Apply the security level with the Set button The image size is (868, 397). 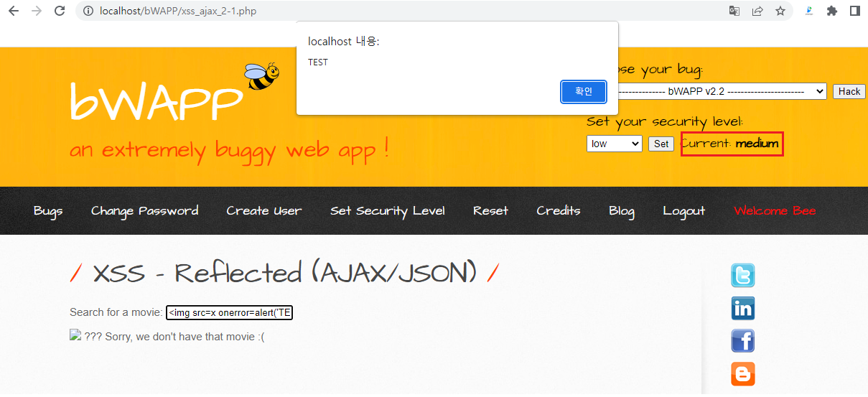[x=661, y=144]
